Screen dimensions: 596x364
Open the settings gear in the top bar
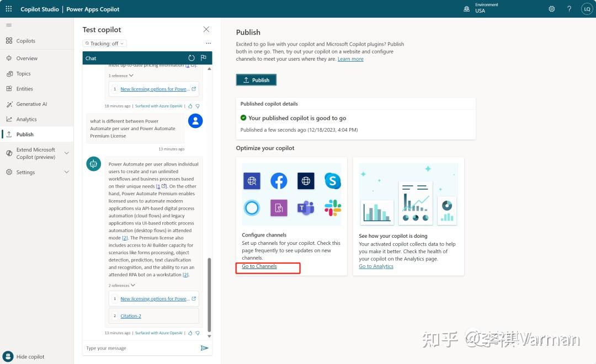pos(551,8)
